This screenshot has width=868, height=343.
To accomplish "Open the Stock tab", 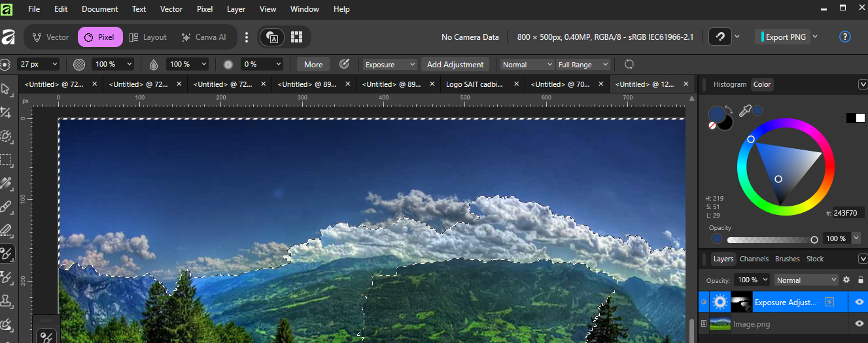I will pos(815,259).
